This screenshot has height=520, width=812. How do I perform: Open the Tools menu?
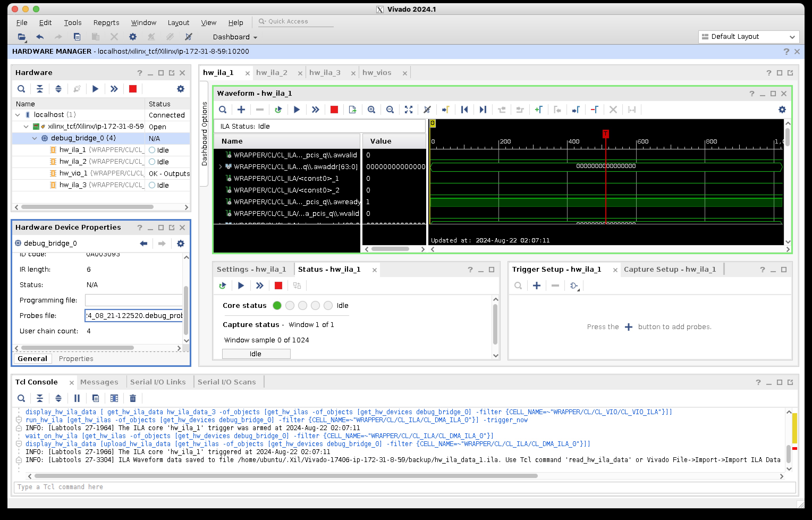(73, 23)
